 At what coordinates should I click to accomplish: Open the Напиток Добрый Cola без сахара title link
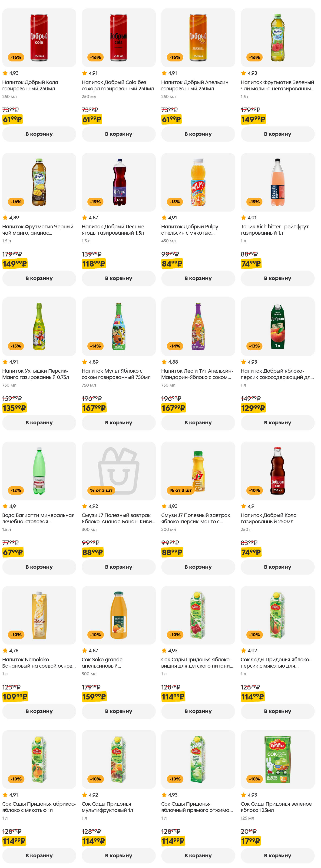tap(117, 85)
